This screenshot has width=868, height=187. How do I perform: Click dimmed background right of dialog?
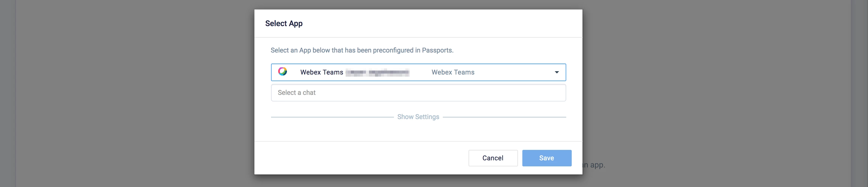tap(708, 84)
